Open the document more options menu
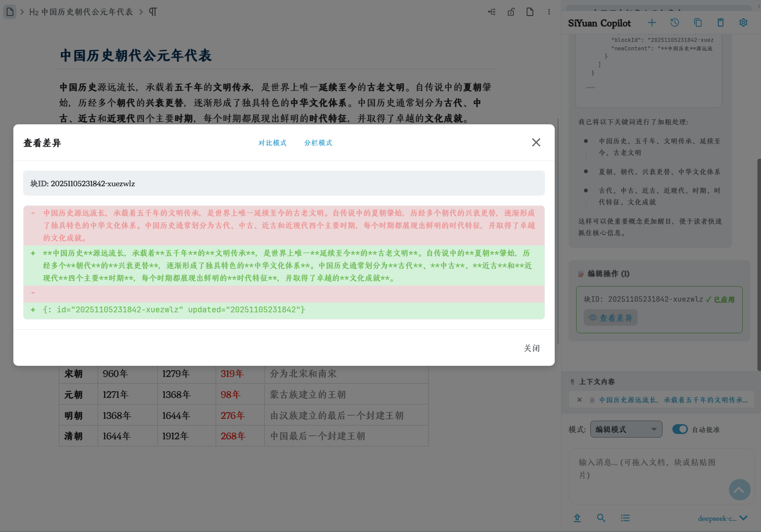The width and height of the screenshot is (761, 532). click(549, 12)
